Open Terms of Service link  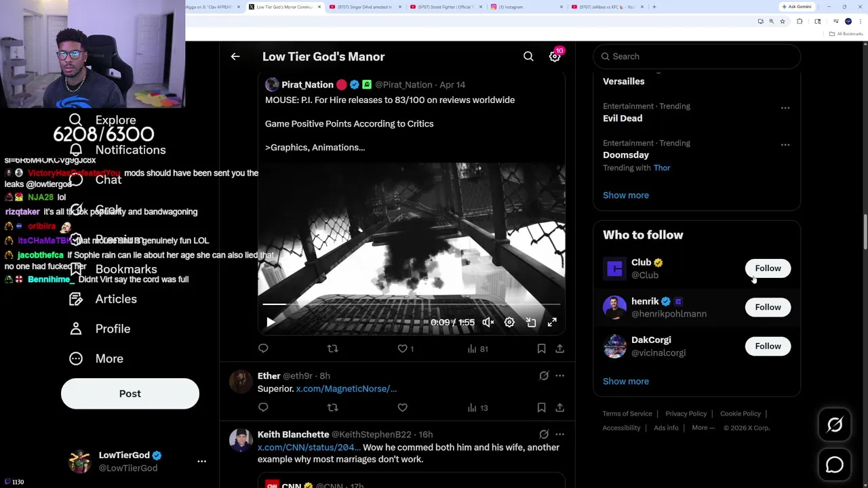coord(627,413)
